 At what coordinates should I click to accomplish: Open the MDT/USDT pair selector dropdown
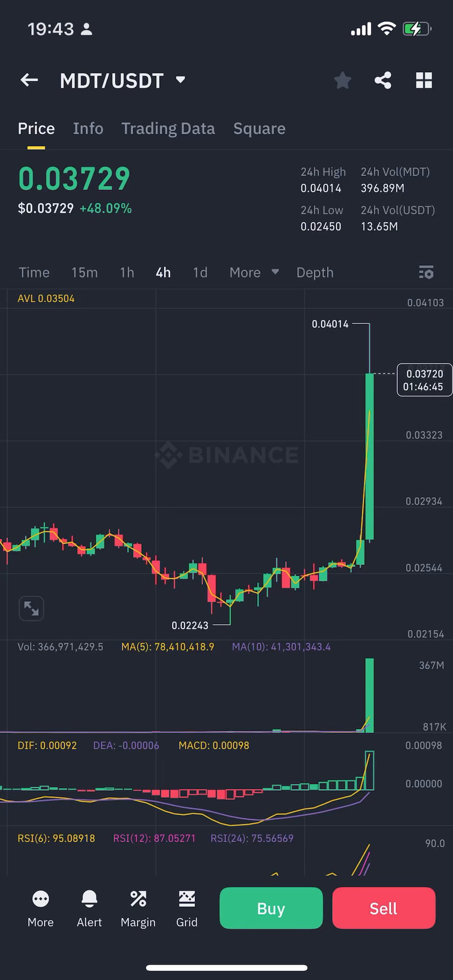(x=180, y=80)
